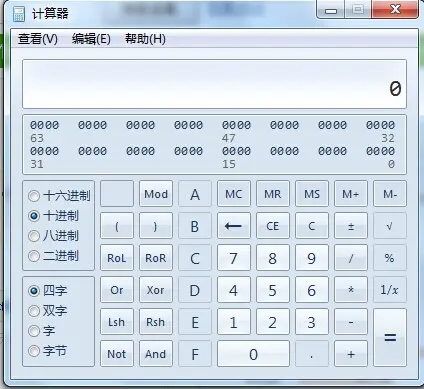Click the number 6 key

point(312,290)
